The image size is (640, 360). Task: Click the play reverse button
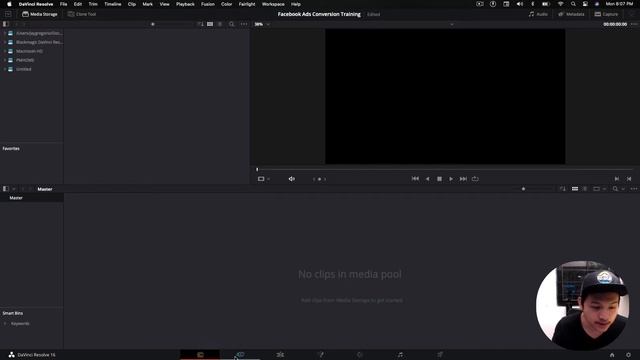pyautogui.click(x=427, y=179)
